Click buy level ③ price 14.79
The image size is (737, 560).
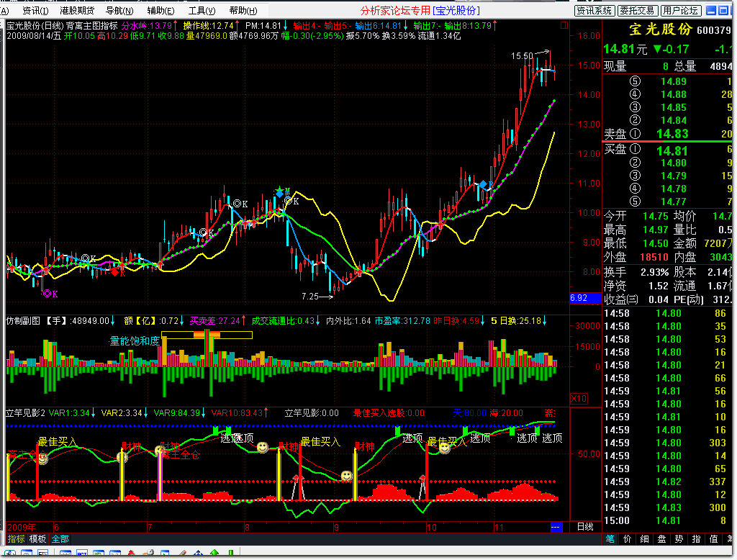tap(673, 176)
